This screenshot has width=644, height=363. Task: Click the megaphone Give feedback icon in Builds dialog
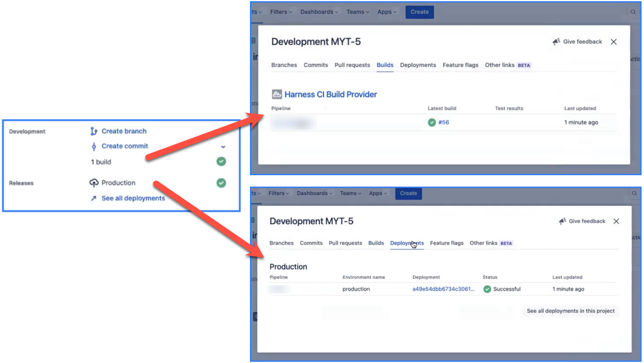[x=556, y=42]
